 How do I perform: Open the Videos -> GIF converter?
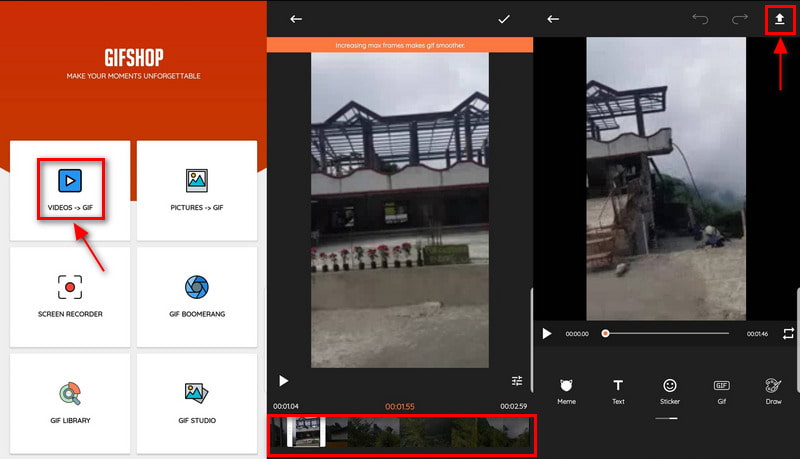click(x=70, y=189)
